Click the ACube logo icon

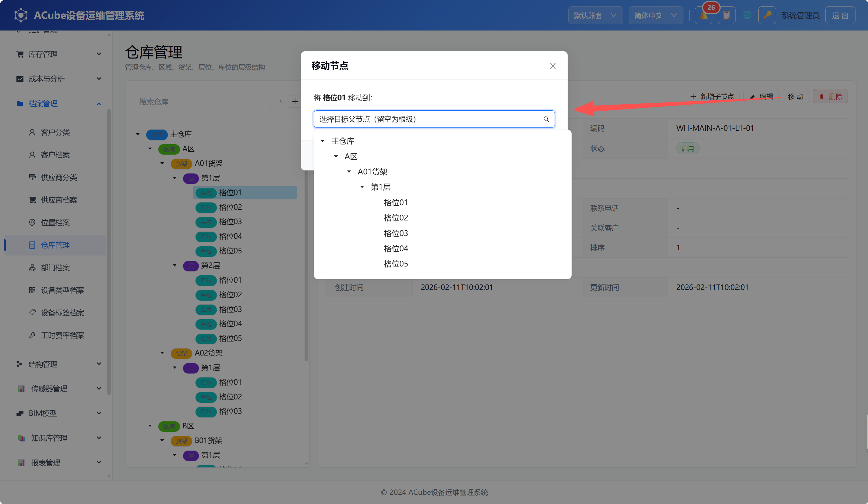21,15
